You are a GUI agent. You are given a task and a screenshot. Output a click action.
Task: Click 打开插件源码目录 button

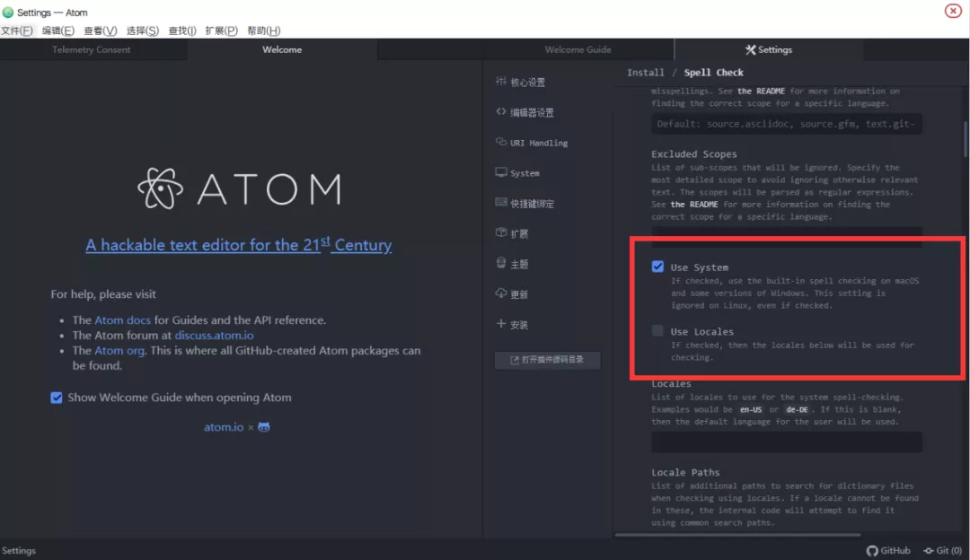tap(548, 360)
